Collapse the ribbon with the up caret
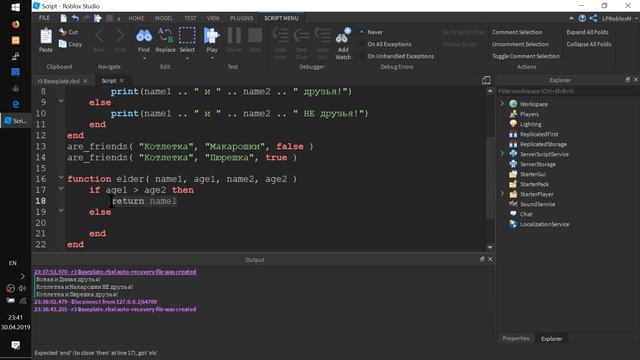 (x=571, y=18)
